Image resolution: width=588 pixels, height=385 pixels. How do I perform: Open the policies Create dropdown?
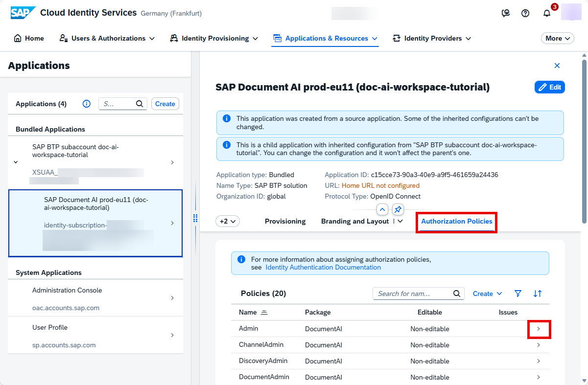pyautogui.click(x=487, y=294)
